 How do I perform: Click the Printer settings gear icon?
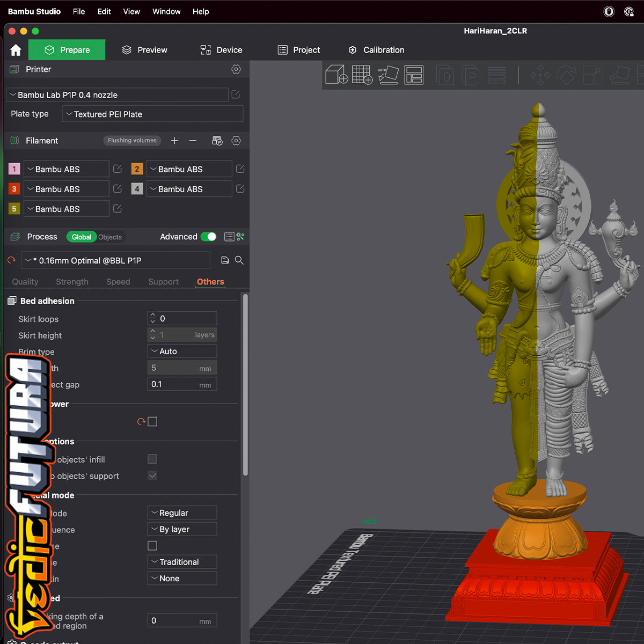(x=236, y=69)
